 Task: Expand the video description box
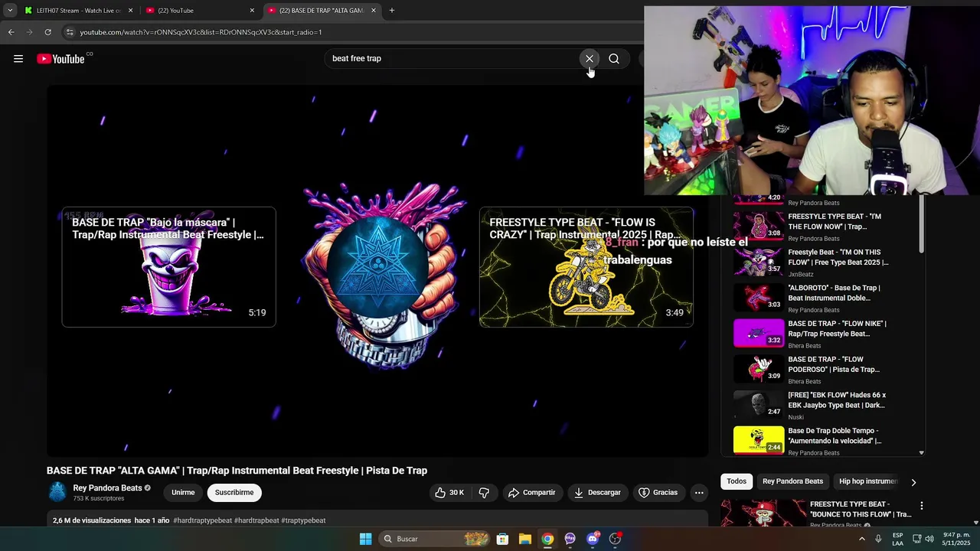(377, 520)
